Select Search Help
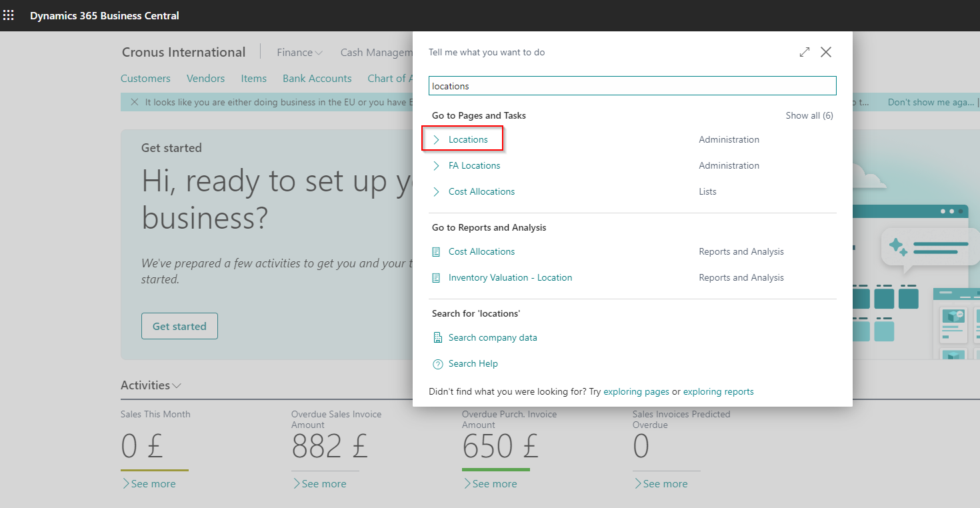 pyautogui.click(x=473, y=363)
